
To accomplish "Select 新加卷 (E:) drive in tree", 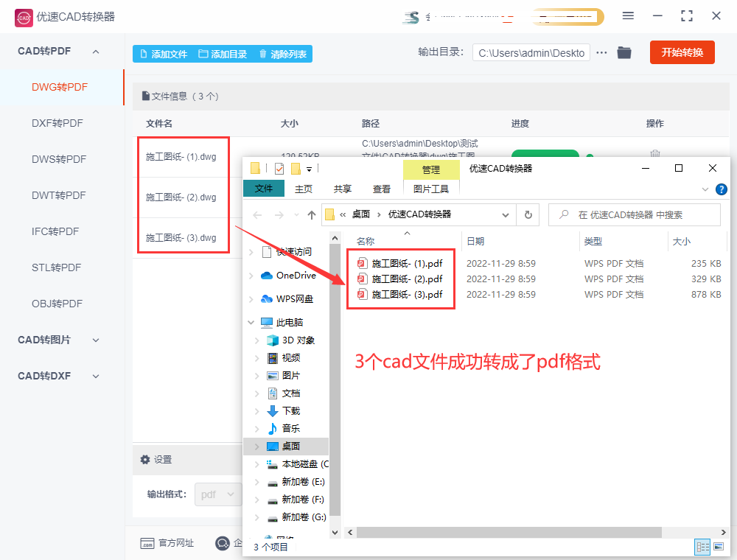I will pyautogui.click(x=303, y=482).
